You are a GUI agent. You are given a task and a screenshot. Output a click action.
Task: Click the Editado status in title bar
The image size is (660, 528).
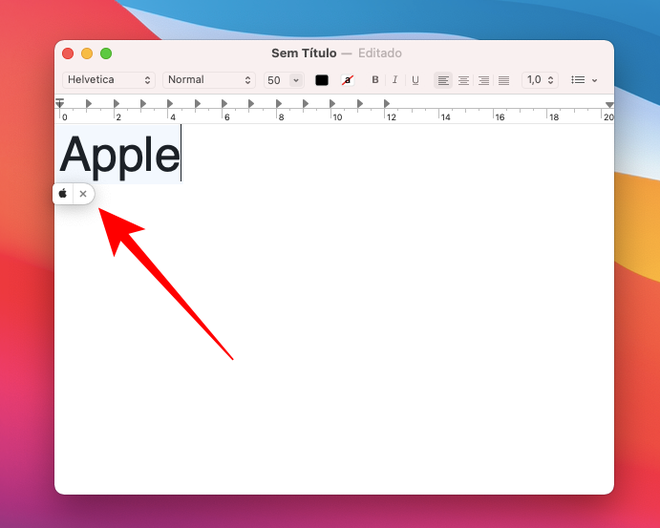pyautogui.click(x=380, y=53)
